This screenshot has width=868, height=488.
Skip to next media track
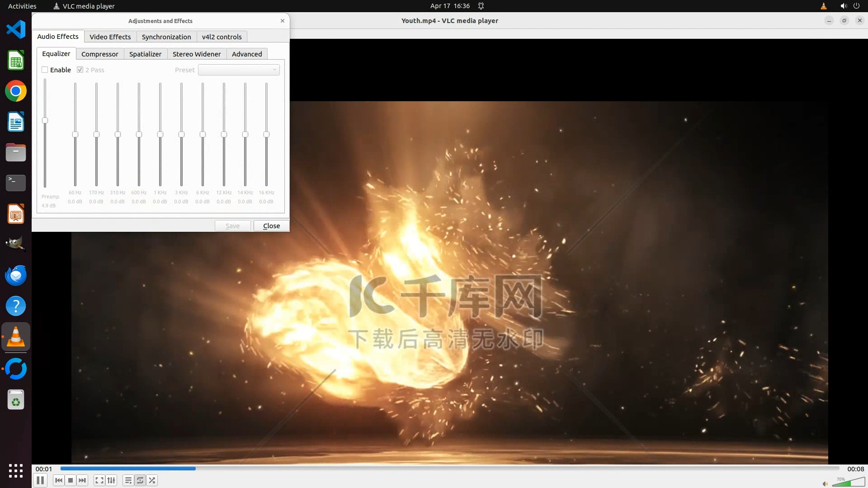tap(82, 480)
